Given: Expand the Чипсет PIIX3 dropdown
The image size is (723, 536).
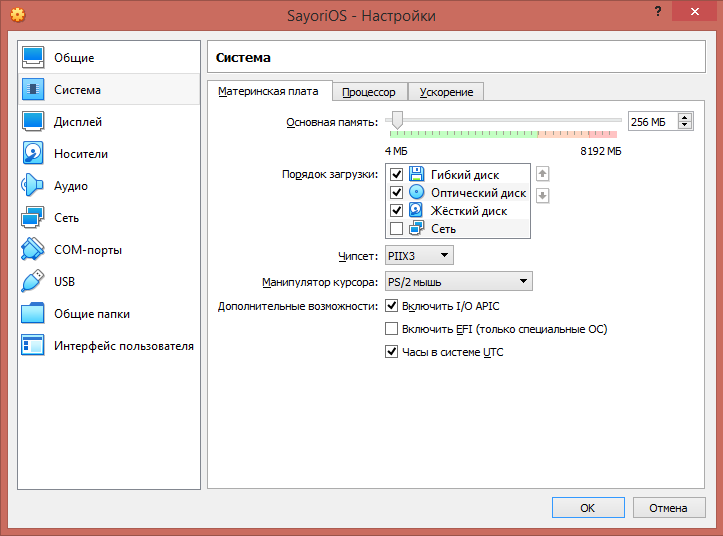Looking at the screenshot, I should click(x=419, y=256).
